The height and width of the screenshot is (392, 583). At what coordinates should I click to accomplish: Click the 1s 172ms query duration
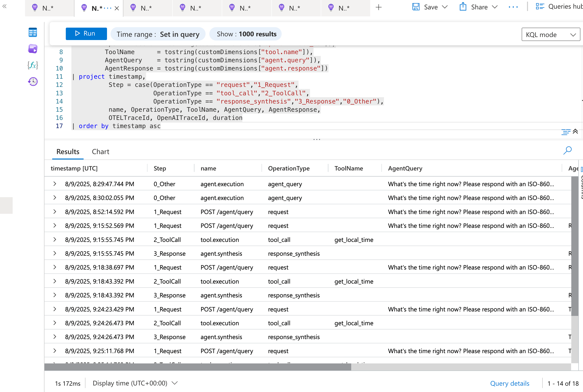click(68, 384)
